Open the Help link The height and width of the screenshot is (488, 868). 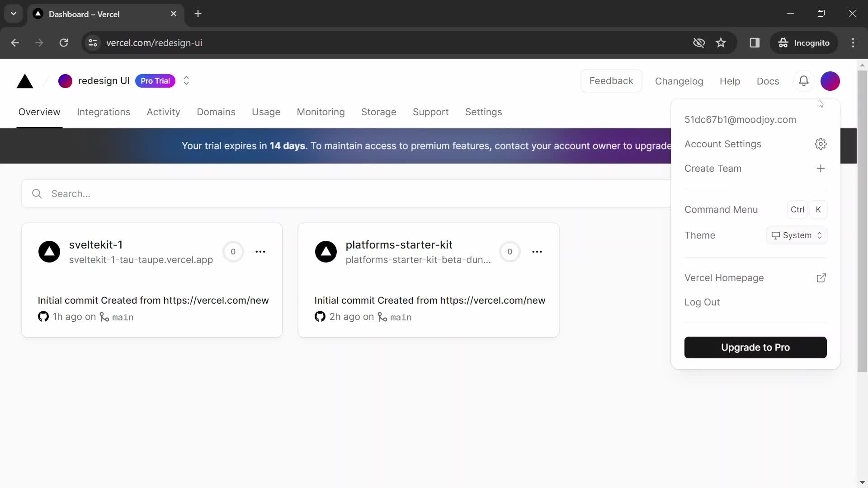pyautogui.click(x=730, y=81)
